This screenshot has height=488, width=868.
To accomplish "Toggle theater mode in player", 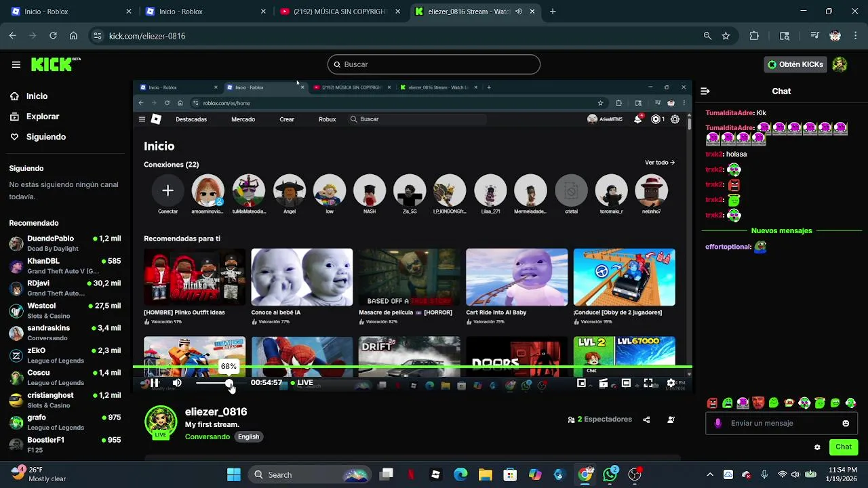I will (x=626, y=383).
